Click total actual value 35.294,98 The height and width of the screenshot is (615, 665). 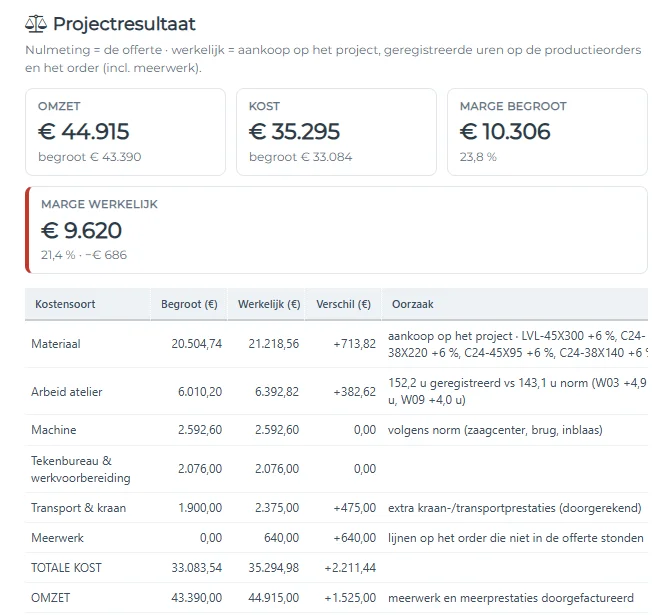(274, 568)
